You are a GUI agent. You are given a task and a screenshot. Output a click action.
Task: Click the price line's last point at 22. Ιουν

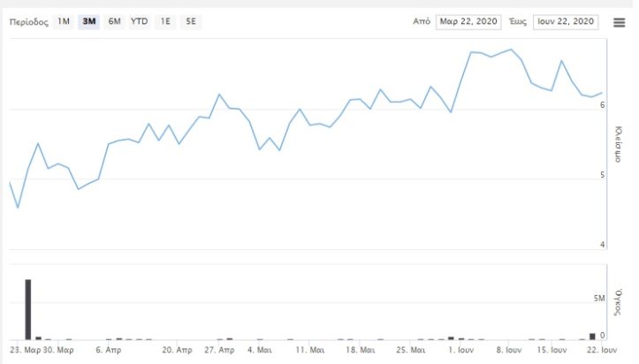(602, 93)
